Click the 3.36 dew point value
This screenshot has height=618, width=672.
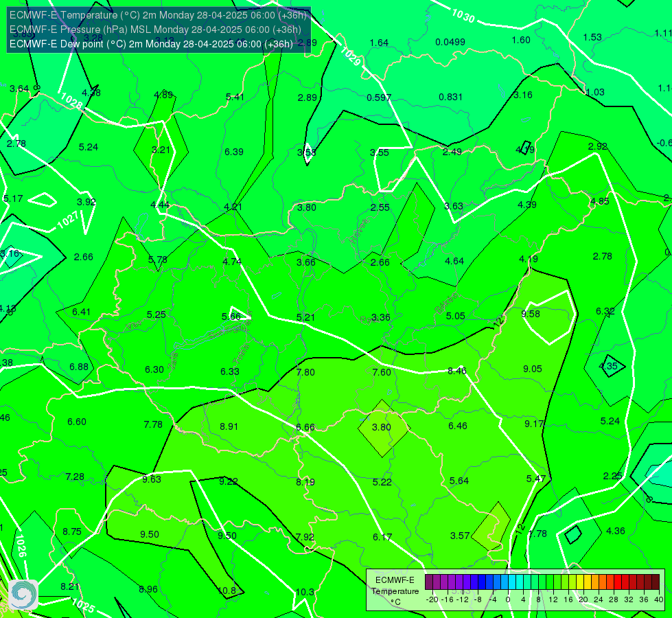tap(380, 317)
